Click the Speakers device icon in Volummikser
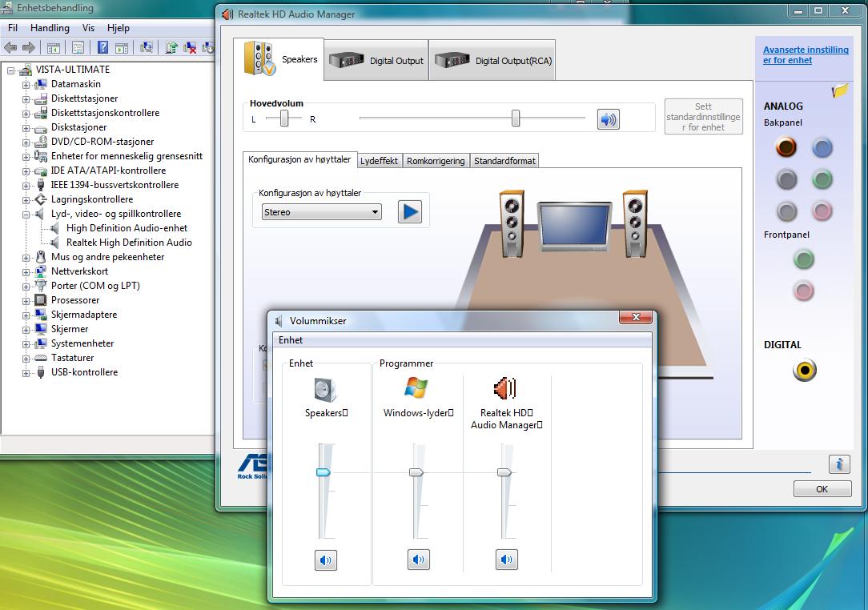868x610 pixels. [x=325, y=390]
